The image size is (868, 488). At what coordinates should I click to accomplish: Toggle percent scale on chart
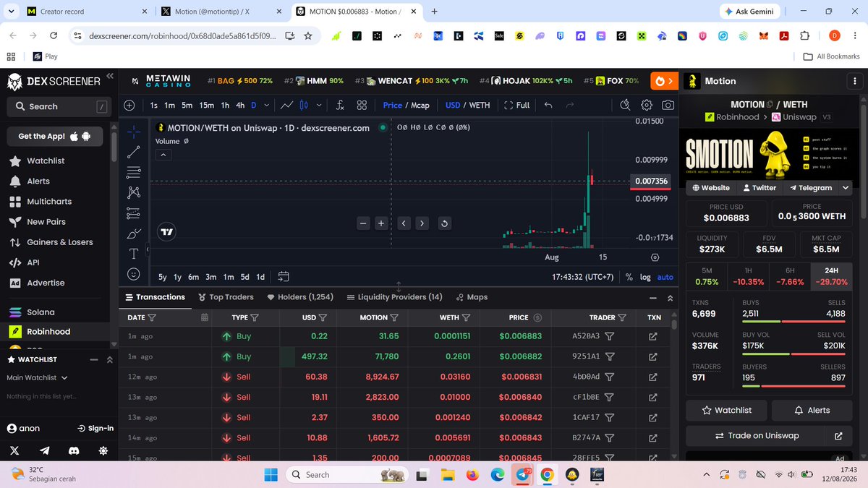point(629,277)
